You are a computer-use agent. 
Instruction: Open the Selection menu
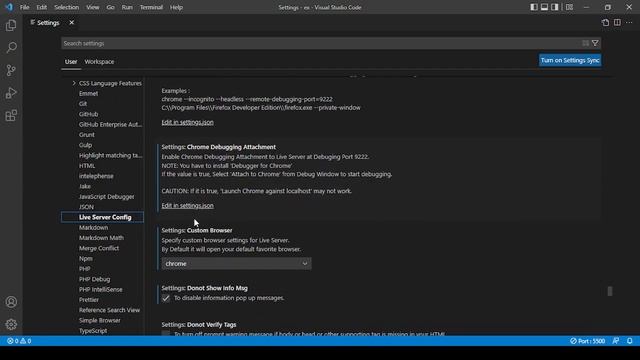coord(67,7)
